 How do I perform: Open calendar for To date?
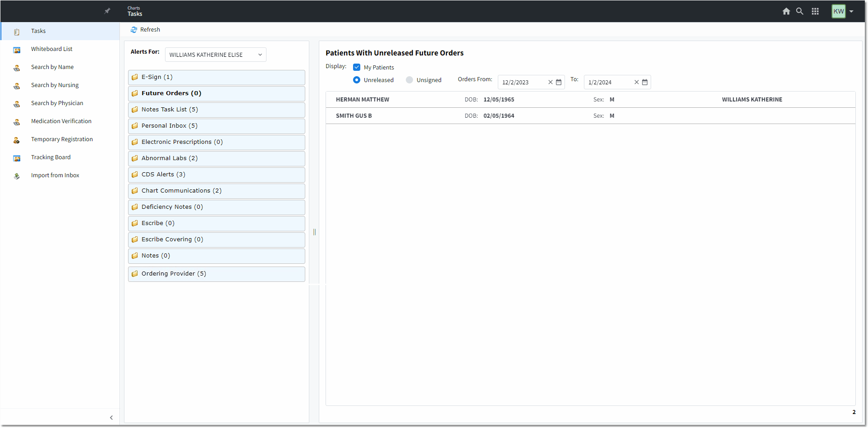pyautogui.click(x=645, y=82)
